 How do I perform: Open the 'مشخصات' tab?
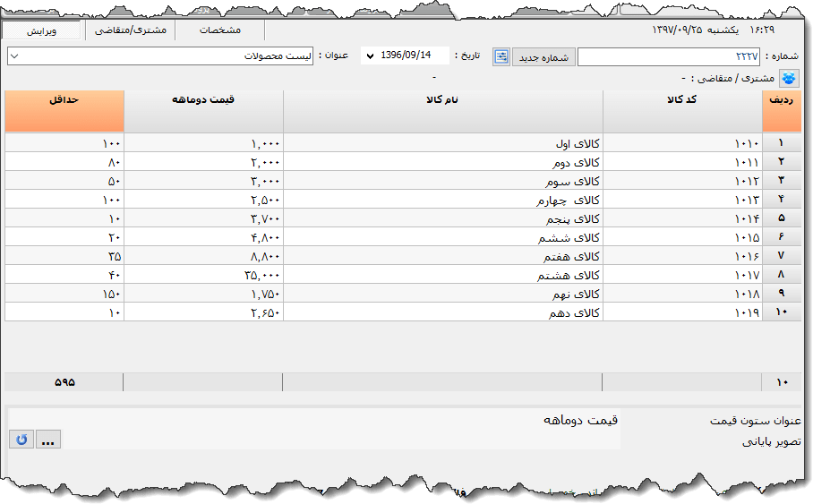point(219,30)
